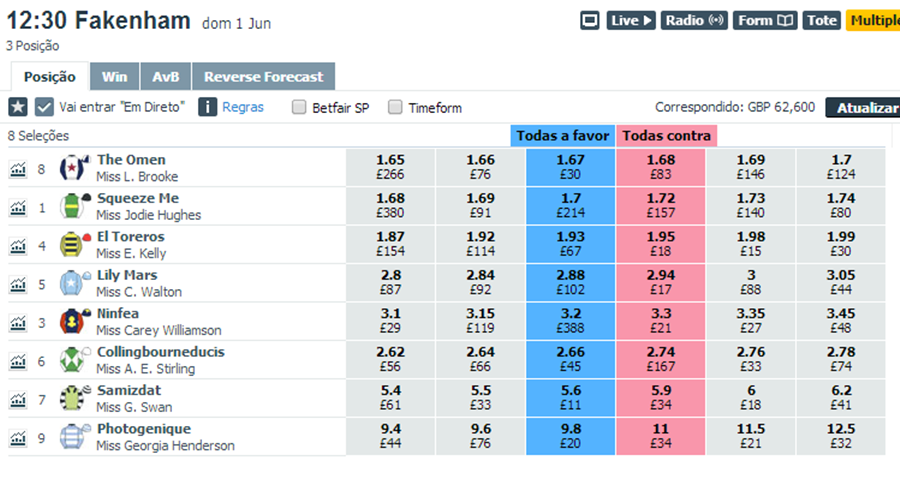Enable the Betfair SP checkbox

(x=299, y=107)
